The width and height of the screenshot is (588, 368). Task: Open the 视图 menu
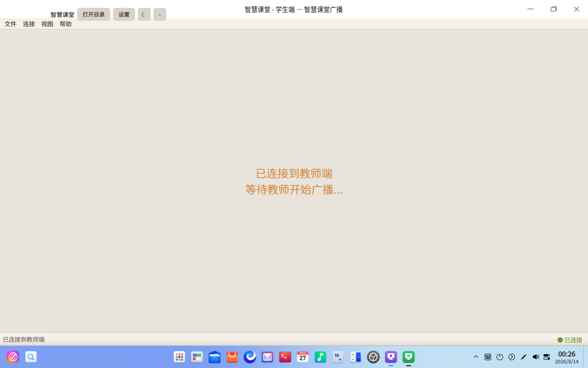point(47,24)
